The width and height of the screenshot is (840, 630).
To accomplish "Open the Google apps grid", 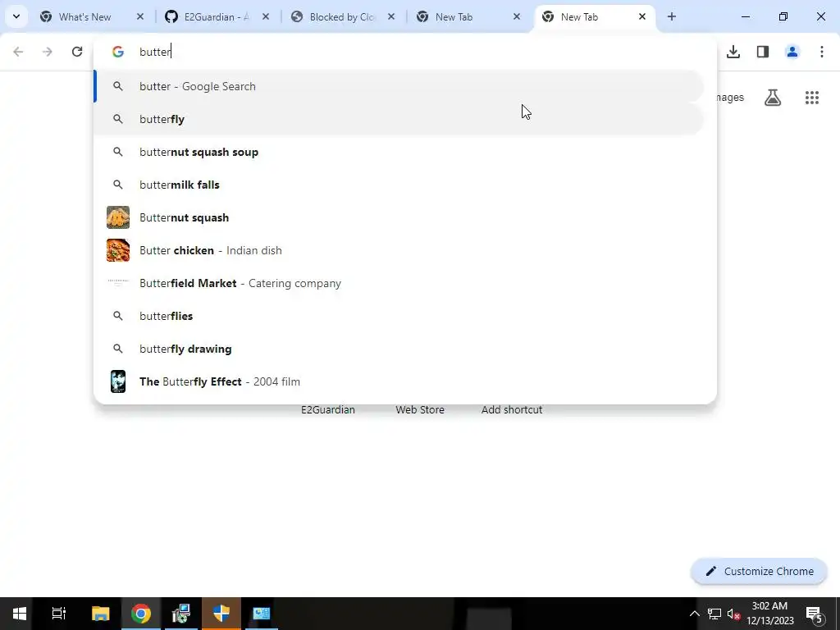I will (812, 98).
